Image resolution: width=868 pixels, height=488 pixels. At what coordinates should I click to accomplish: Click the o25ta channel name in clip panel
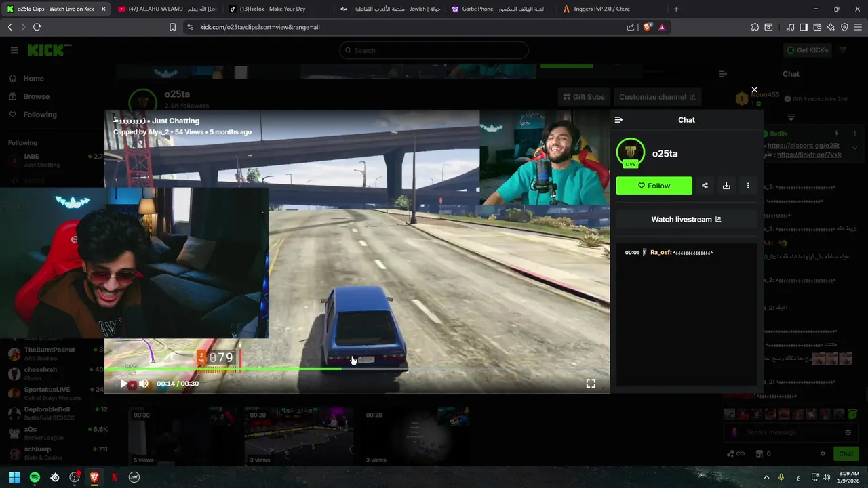click(665, 154)
